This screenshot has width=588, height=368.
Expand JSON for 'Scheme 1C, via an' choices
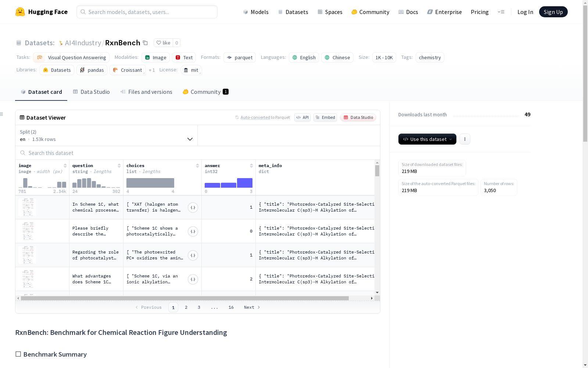tap(193, 279)
